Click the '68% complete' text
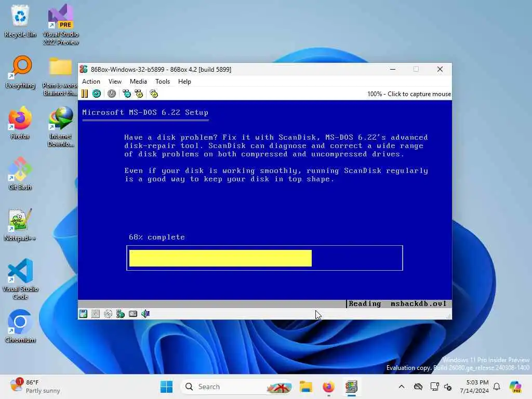Viewport: 532px width, 399px height. 157,237
